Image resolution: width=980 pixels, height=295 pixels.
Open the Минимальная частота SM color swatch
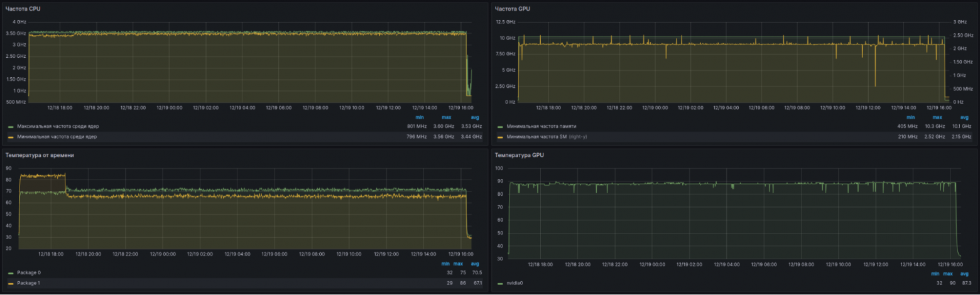click(500, 136)
